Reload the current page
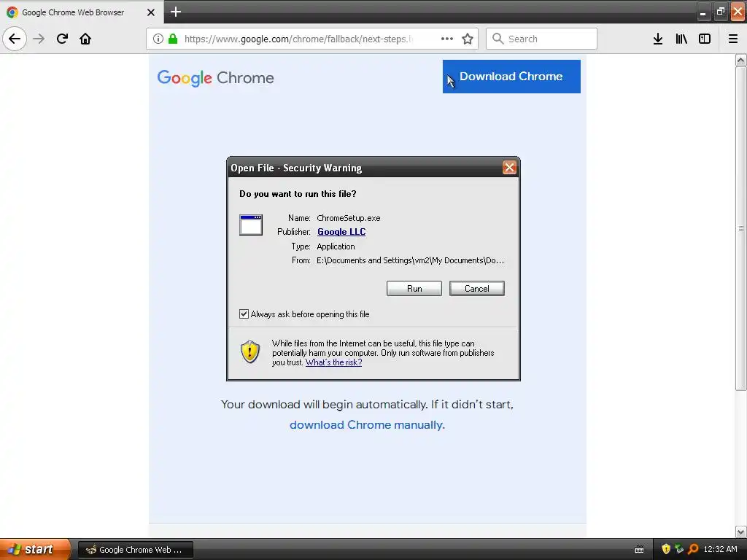 click(x=63, y=39)
